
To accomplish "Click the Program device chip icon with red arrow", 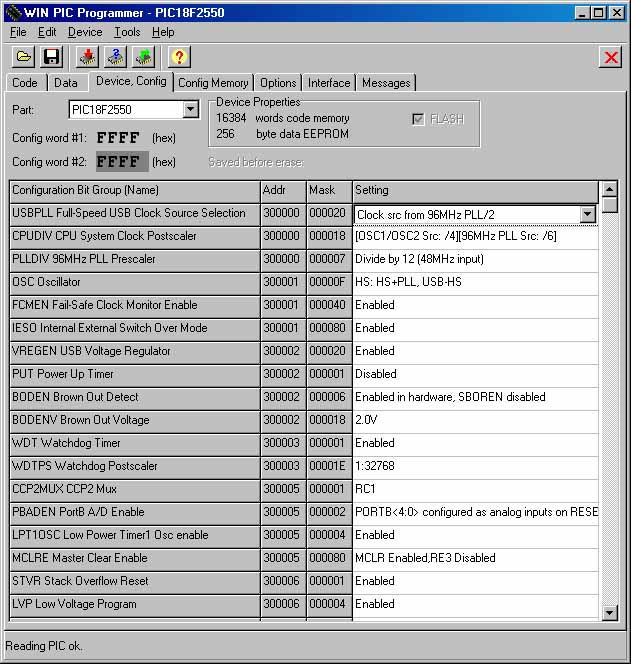I will pos(88,57).
